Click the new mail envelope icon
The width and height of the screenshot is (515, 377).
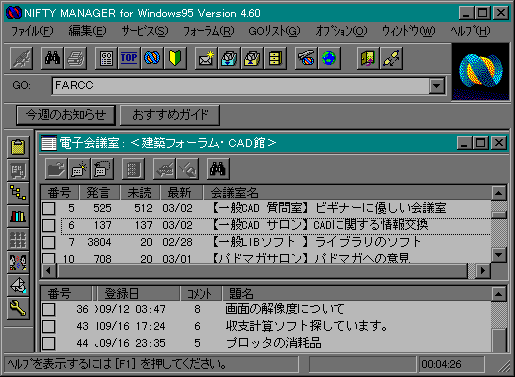tap(206, 58)
